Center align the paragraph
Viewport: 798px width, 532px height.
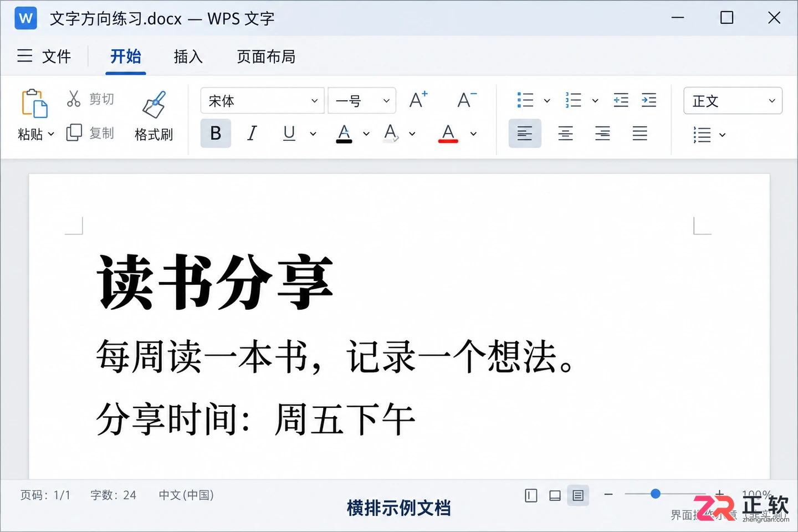[565, 134]
